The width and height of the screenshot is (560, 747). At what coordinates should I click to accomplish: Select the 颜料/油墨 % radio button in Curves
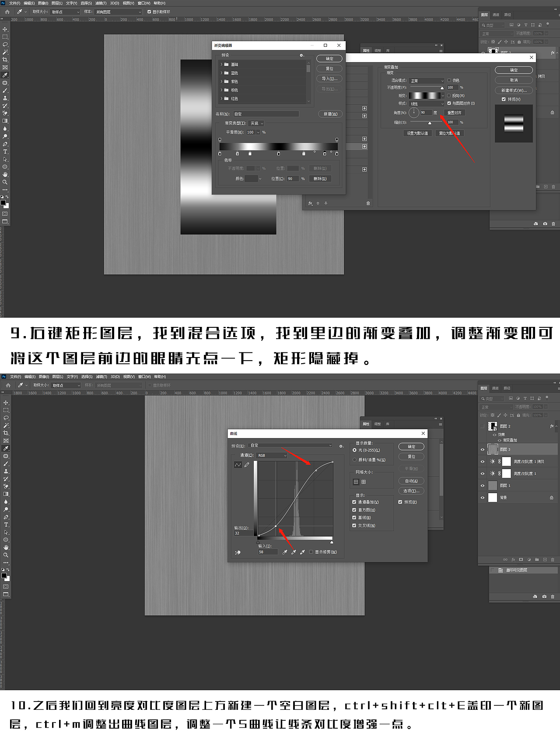tap(354, 460)
